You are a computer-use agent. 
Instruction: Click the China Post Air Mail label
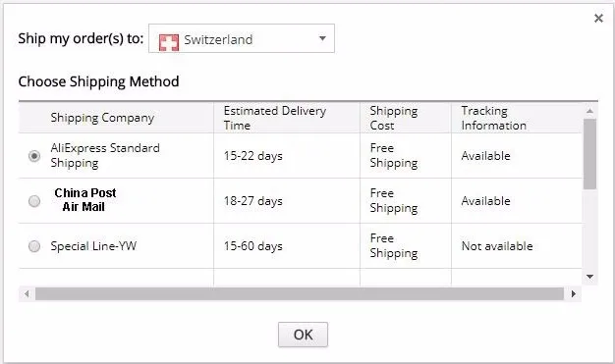click(x=85, y=200)
